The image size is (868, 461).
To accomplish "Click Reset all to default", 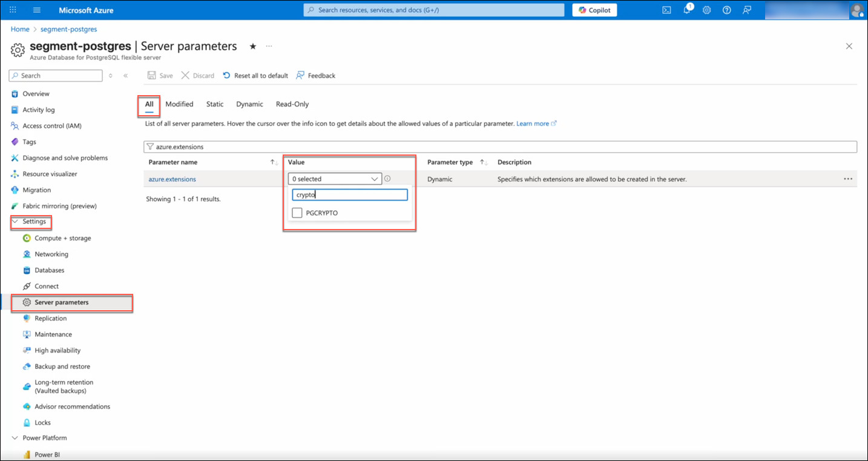I will 255,76.
